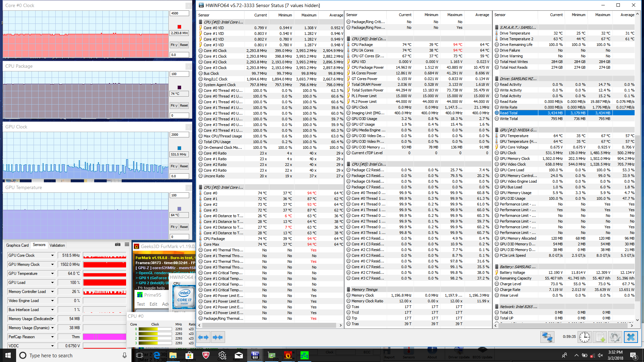This screenshot has height=362, width=644.
Task: Open McAfee from the taskbar
Action: 206,355
